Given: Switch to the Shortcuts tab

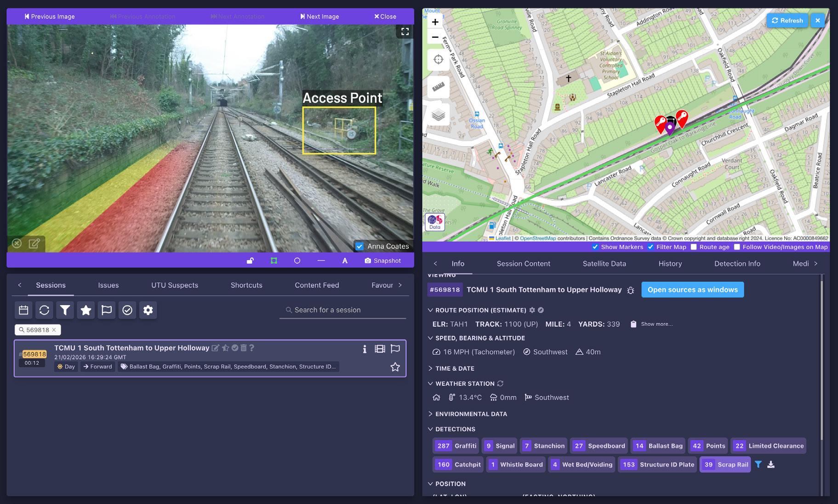Looking at the screenshot, I should coord(246,285).
